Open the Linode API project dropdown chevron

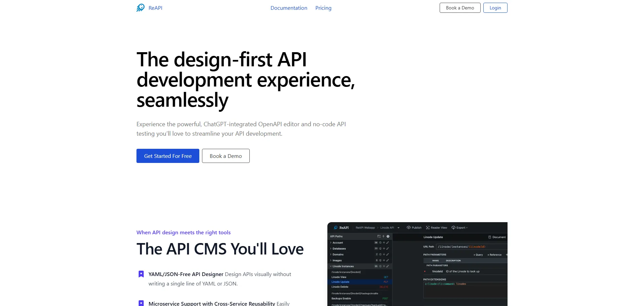coord(399,228)
